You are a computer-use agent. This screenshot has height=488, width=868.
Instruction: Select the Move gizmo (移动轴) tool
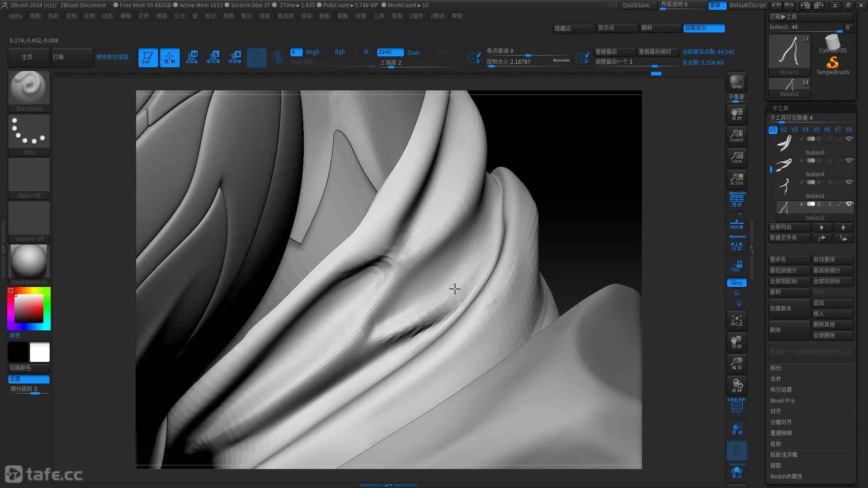pos(192,57)
